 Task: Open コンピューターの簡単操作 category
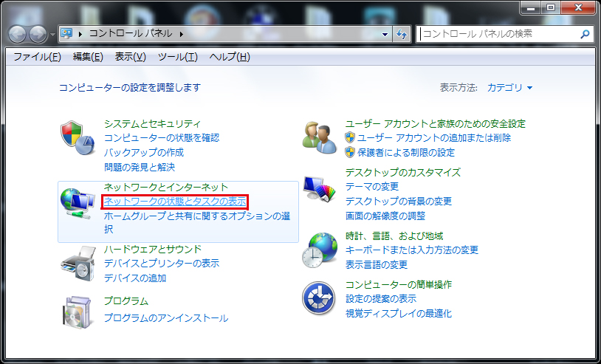coord(398,284)
